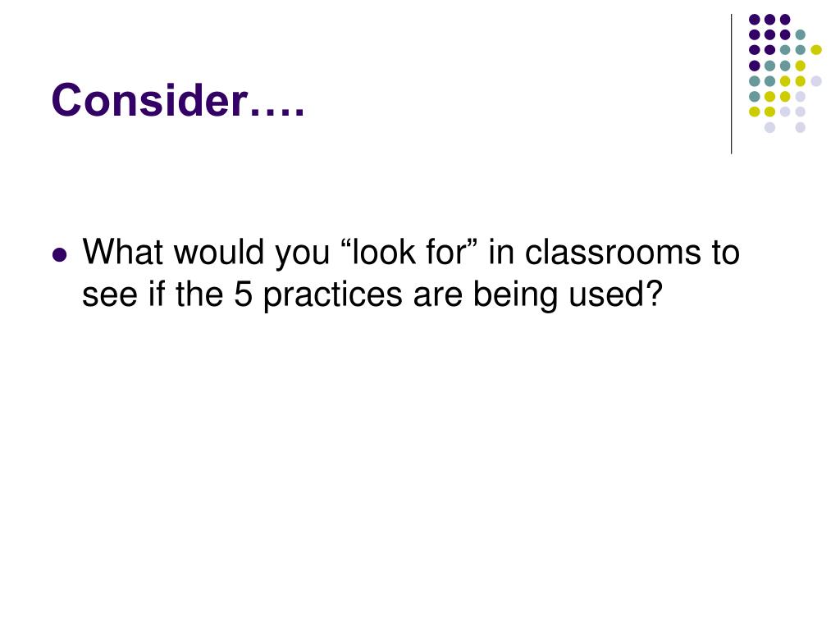Click the yellow dot at the far right of the third row
Image resolution: width=840 pixels, height=630 pixels.
click(x=816, y=50)
